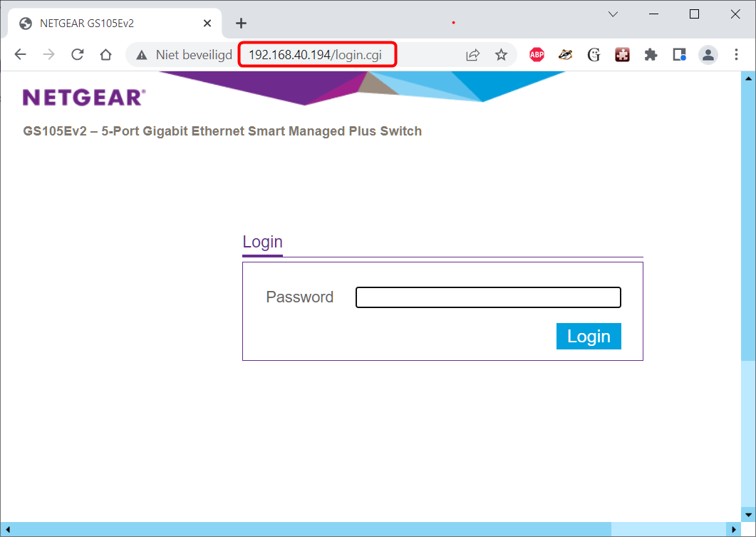Image resolution: width=756 pixels, height=537 pixels.
Task: Open the Adblock Plus extension
Action: click(x=537, y=54)
